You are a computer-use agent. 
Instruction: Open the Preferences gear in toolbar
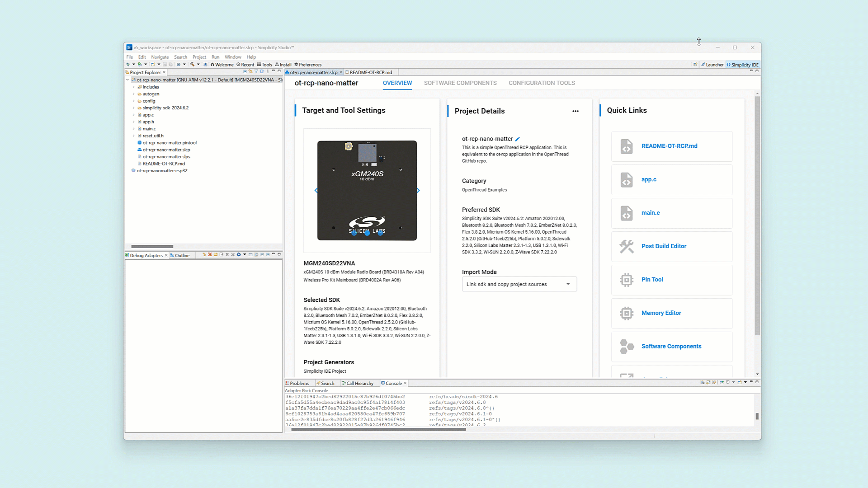tap(296, 65)
